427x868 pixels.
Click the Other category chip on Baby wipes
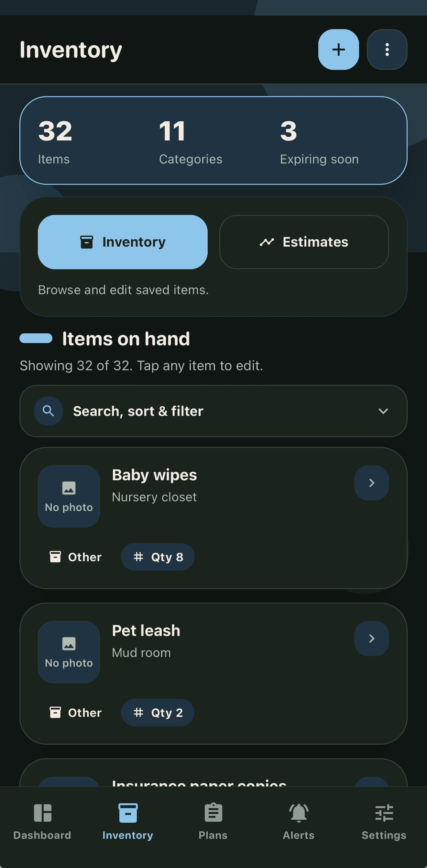tap(75, 557)
